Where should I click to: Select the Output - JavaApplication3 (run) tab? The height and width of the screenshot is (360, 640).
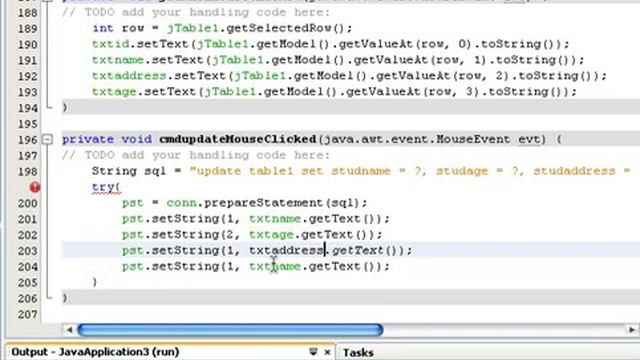[95, 352]
